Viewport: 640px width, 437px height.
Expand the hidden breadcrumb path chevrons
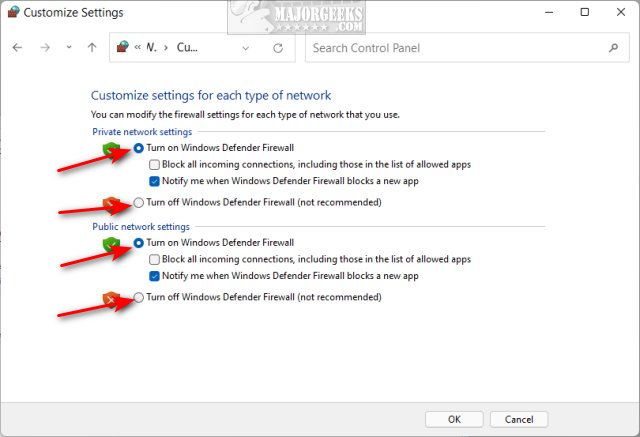click(138, 47)
